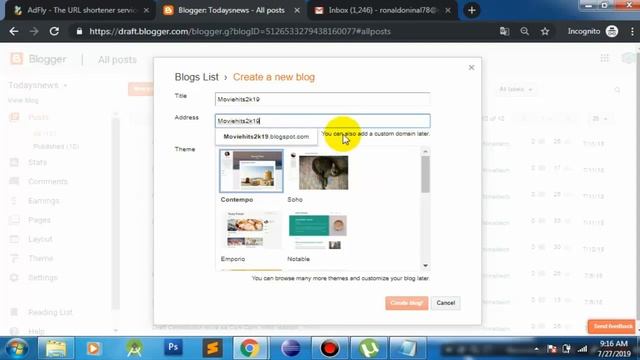Open Windows Start menu

point(16,348)
